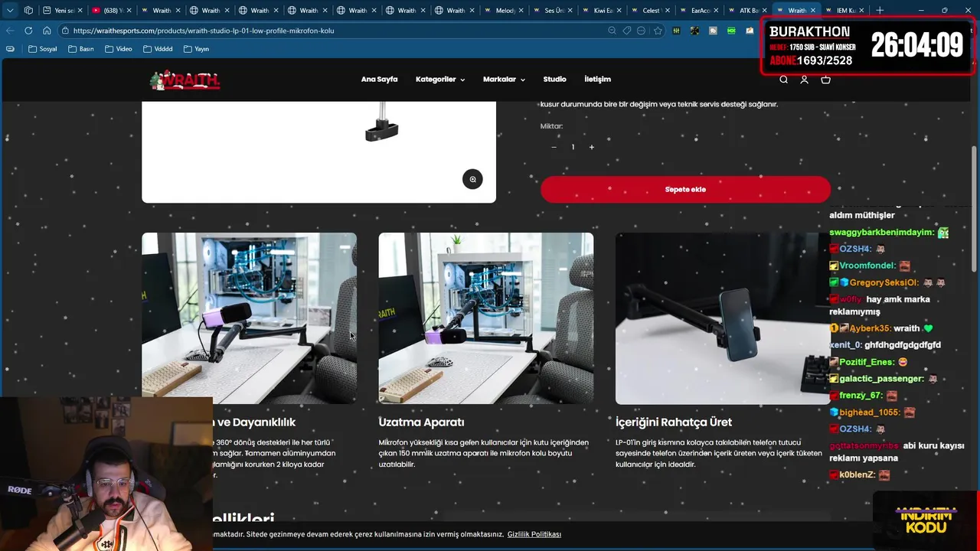Open pencil note extension icon
The width and height of the screenshot is (980, 551).
(x=750, y=31)
